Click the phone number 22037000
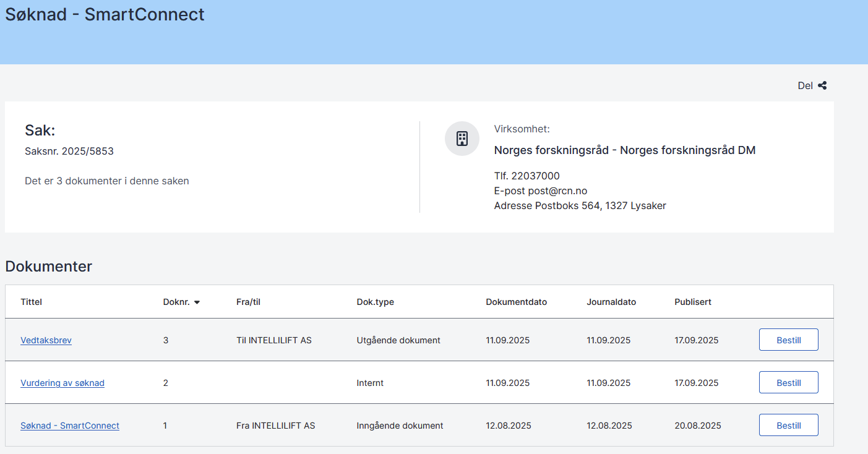Image resolution: width=868 pixels, height=454 pixels. [535, 176]
